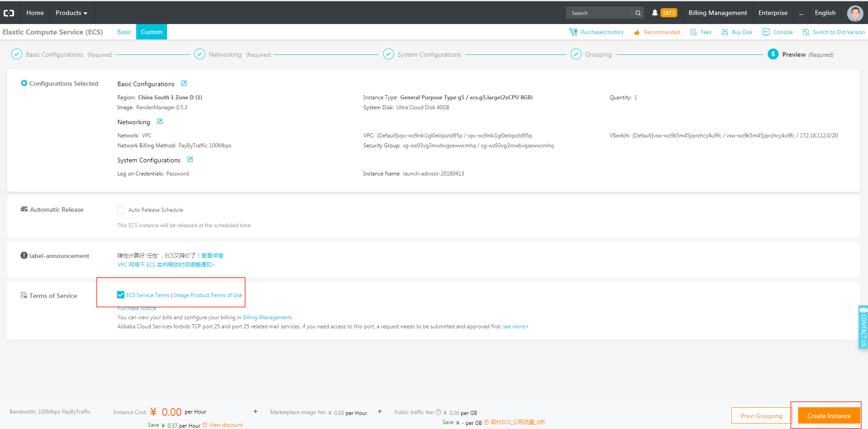
Task: Click the PayByTraffic 100Mbps billing value
Action: click(x=205, y=146)
